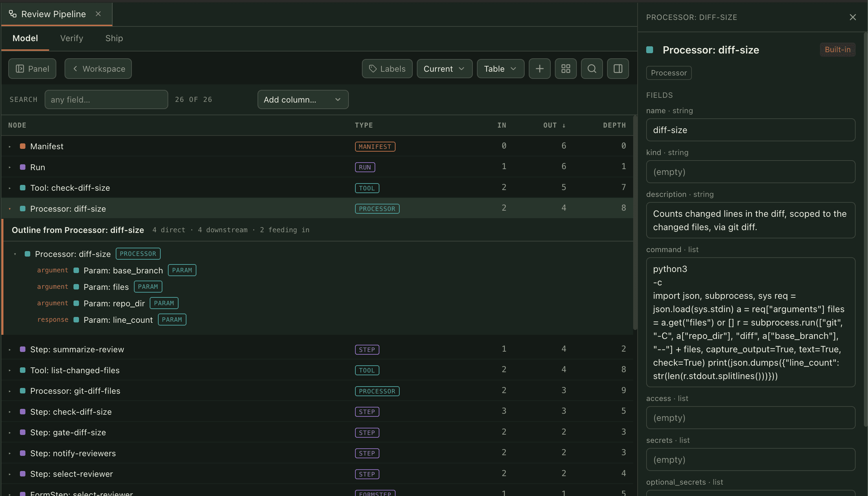The image size is (868, 496).
Task: Select the Review Pipeline document tab
Action: (x=57, y=14)
